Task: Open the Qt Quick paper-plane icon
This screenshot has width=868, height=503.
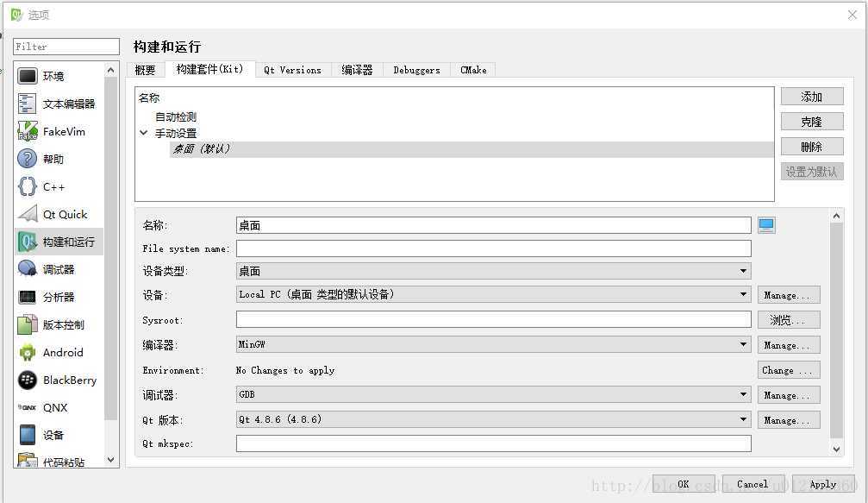Action: pyautogui.click(x=27, y=214)
